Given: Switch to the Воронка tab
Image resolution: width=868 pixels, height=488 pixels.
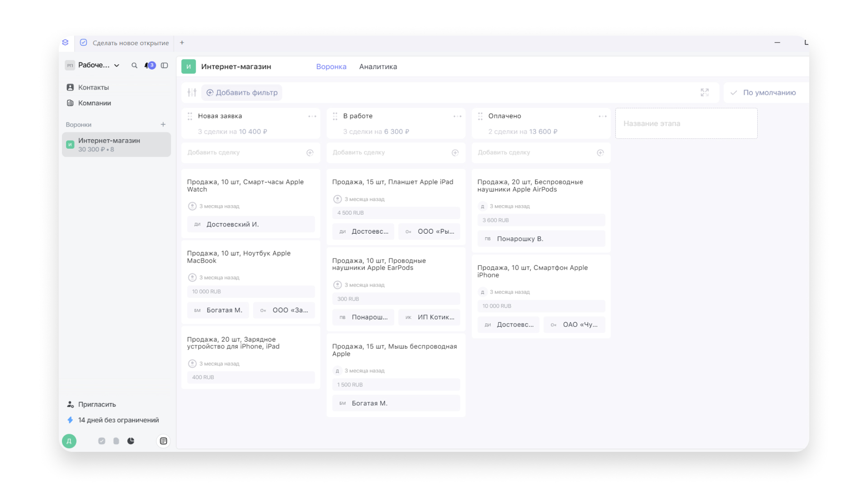Looking at the screenshot, I should click(x=331, y=66).
